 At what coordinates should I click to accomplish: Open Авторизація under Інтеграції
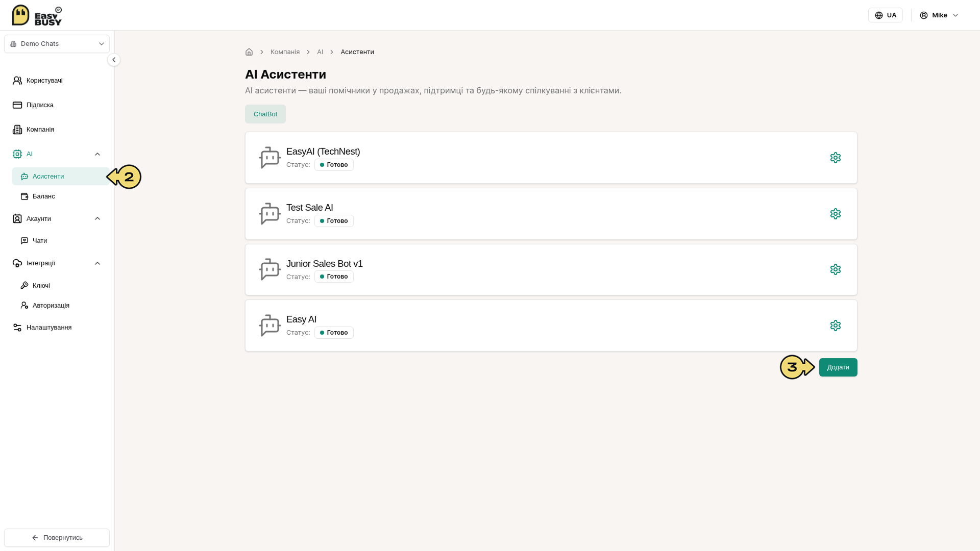point(61,306)
